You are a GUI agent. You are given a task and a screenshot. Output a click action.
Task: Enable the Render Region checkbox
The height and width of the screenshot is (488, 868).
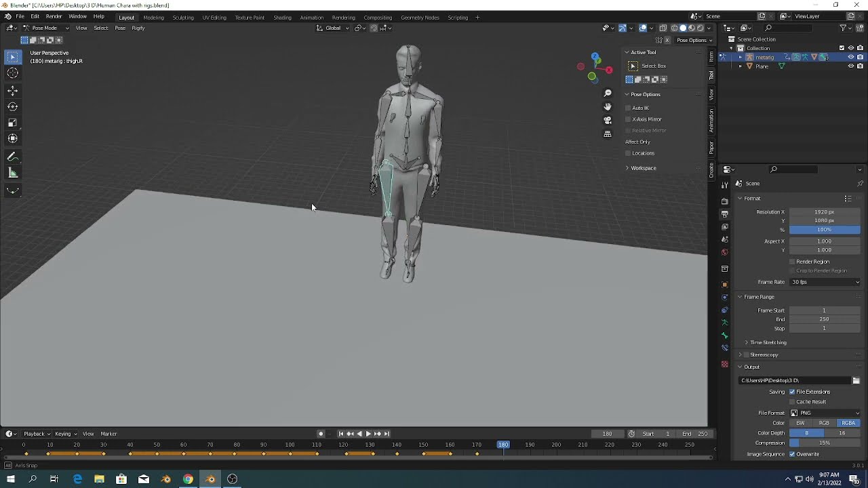[792, 262]
